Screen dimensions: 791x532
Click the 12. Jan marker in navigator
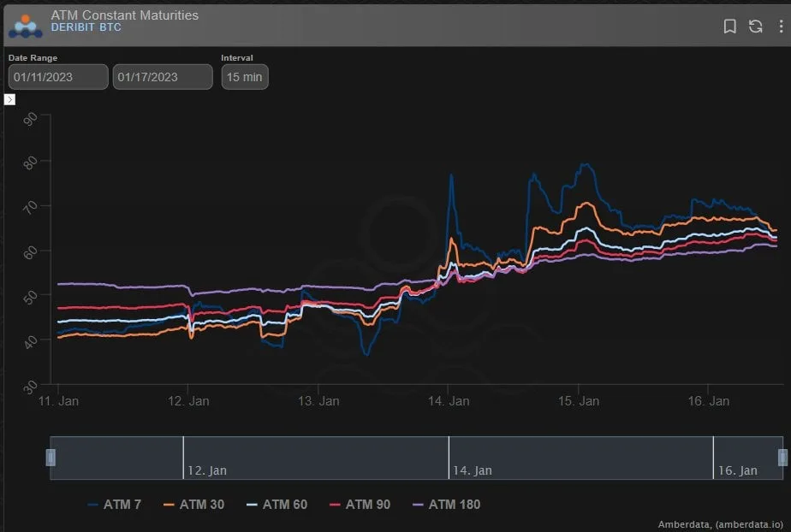pos(207,470)
